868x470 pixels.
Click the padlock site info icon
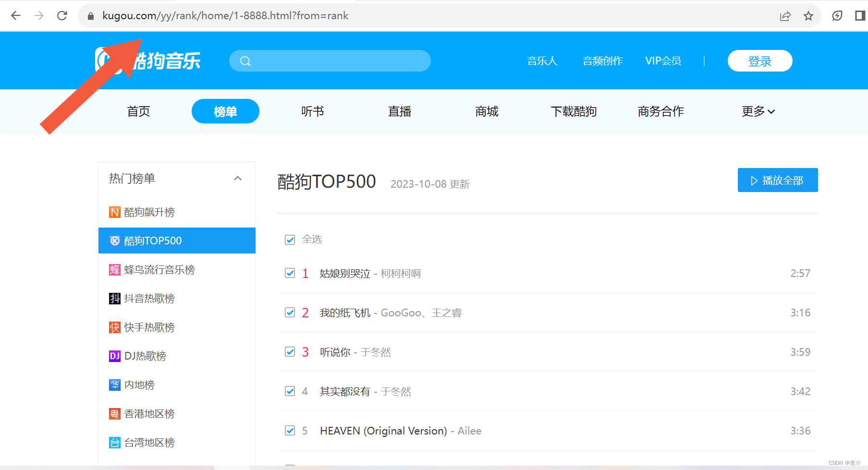pos(91,16)
